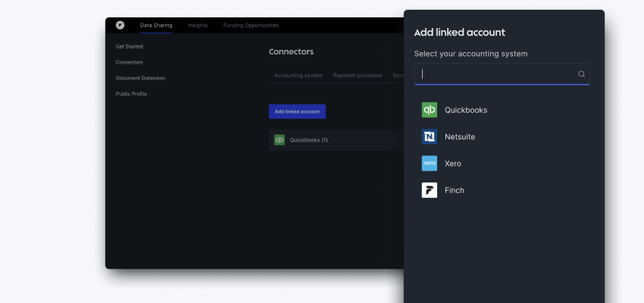Select the Accounting system connector tab
Screen dimensions: 644x303
(x=299, y=76)
